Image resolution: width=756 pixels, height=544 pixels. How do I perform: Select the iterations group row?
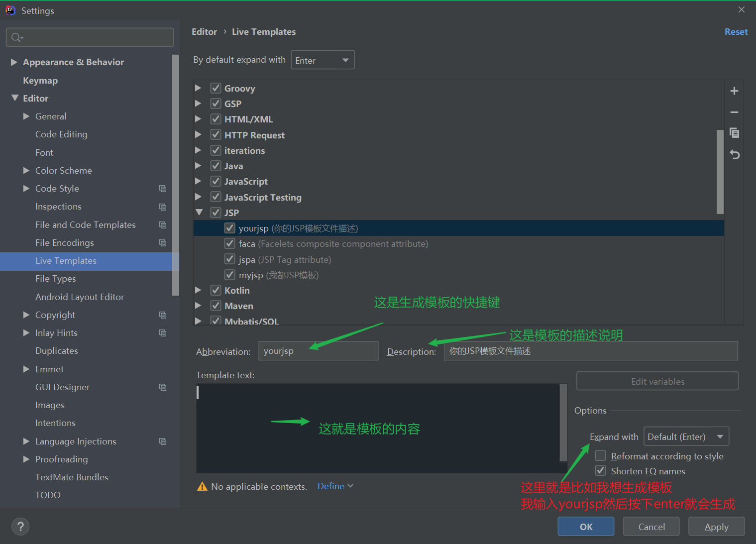coord(458,150)
